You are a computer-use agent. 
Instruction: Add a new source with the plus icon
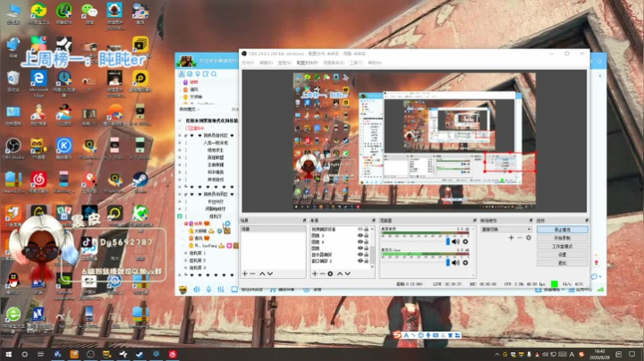coord(315,273)
